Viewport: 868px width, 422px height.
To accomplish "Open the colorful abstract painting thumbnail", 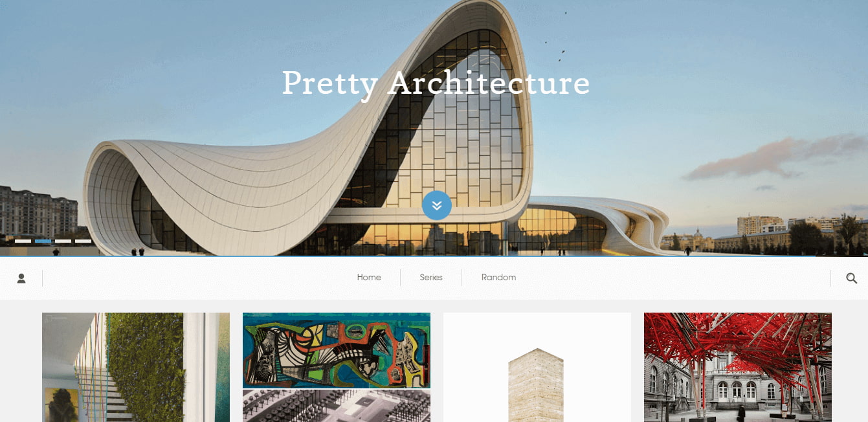I will pos(337,350).
